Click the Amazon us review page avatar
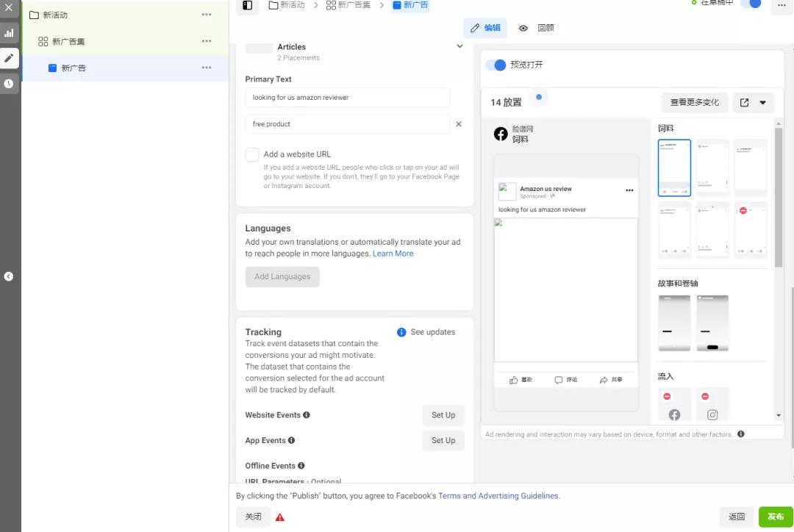The width and height of the screenshot is (794, 532). [x=507, y=192]
